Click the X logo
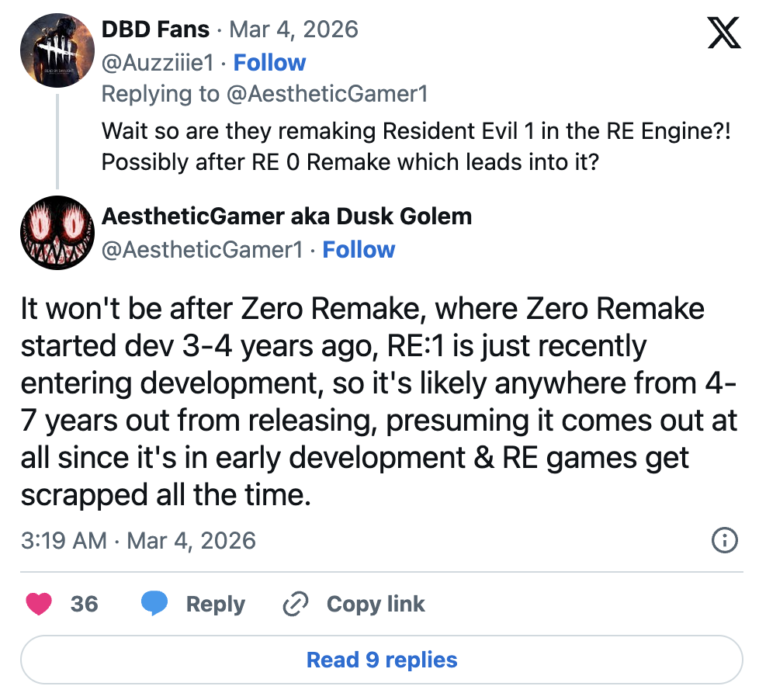The width and height of the screenshot is (759, 700). click(x=724, y=33)
